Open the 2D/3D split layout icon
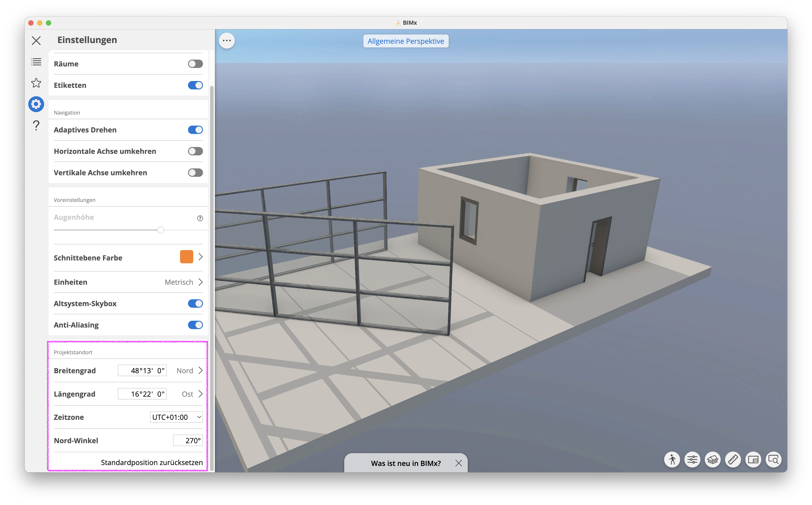The width and height of the screenshot is (812, 505). pos(753,460)
